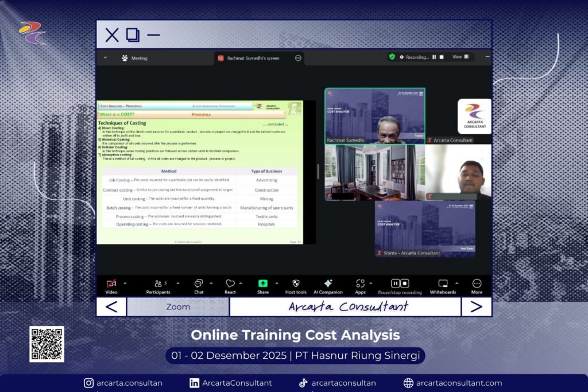Viewport: 588px width, 392px height.
Task: Select Rachmat Sumedhi's video thumbnail
Action: coord(375,116)
